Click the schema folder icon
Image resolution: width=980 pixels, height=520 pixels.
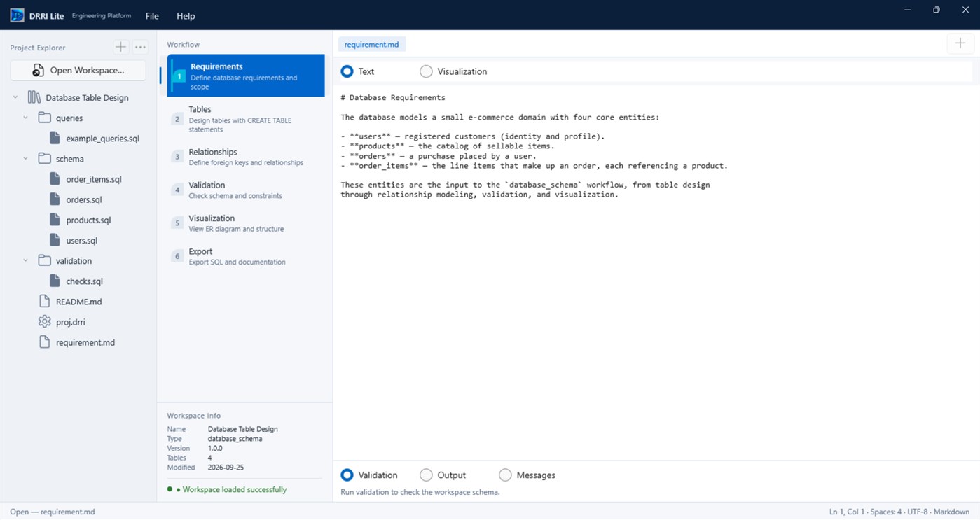(44, 158)
